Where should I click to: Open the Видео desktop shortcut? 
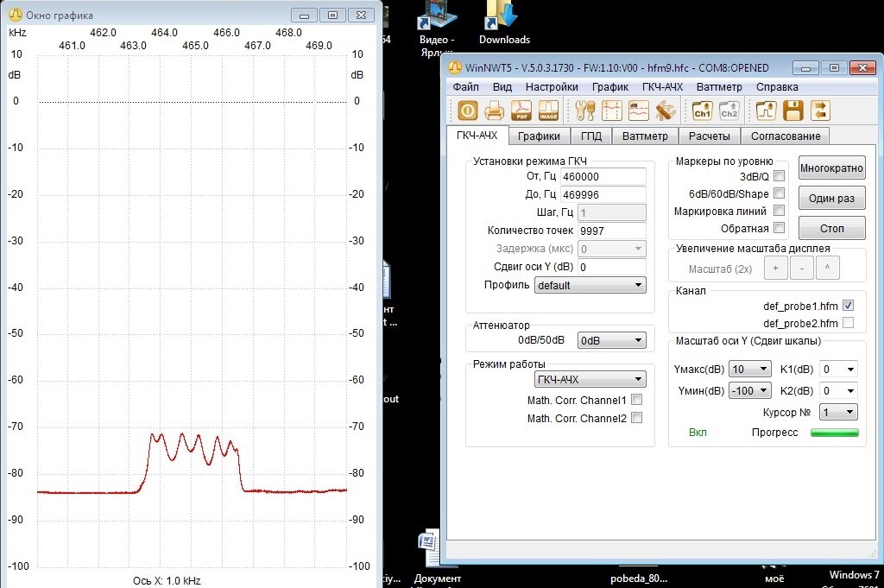coord(437,27)
